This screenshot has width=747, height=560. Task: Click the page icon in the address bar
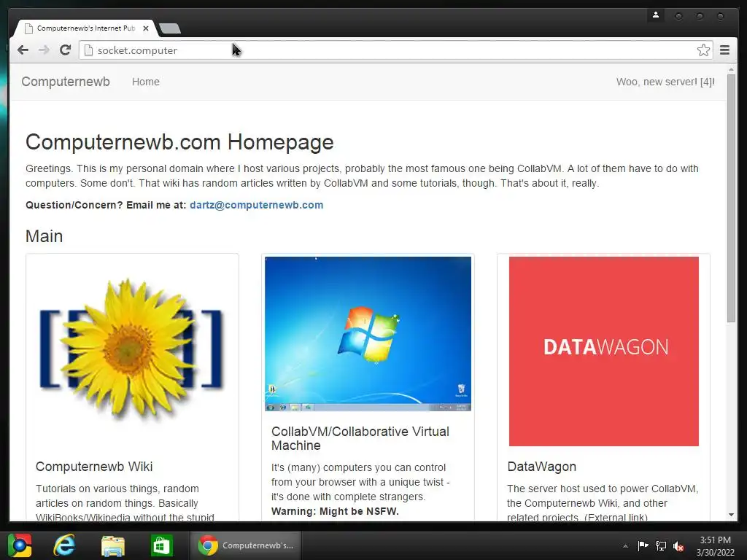pos(88,50)
